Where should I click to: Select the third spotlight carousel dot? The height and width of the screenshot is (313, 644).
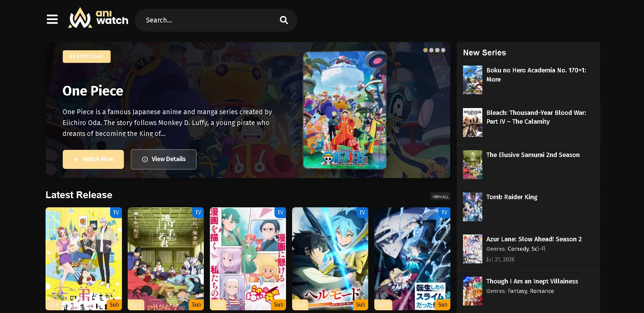tap(437, 50)
